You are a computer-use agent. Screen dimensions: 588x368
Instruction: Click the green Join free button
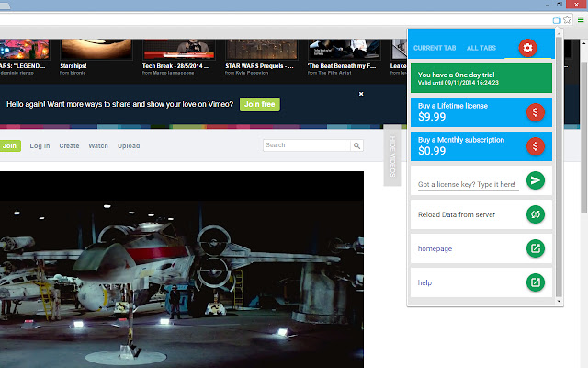click(x=260, y=104)
